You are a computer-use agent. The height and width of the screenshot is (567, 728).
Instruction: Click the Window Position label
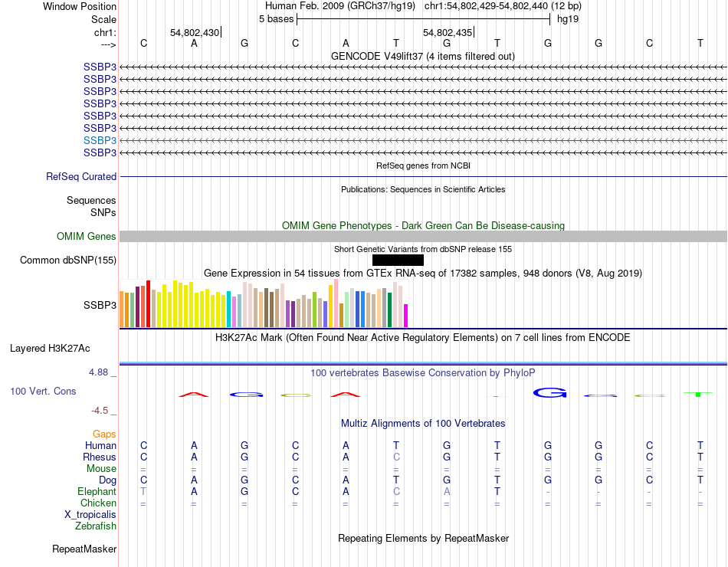pyautogui.click(x=80, y=6)
